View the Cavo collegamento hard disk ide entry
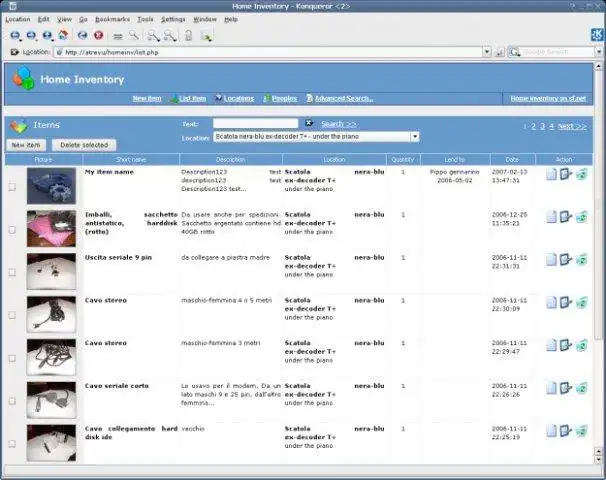606x480 pixels. (x=551, y=431)
